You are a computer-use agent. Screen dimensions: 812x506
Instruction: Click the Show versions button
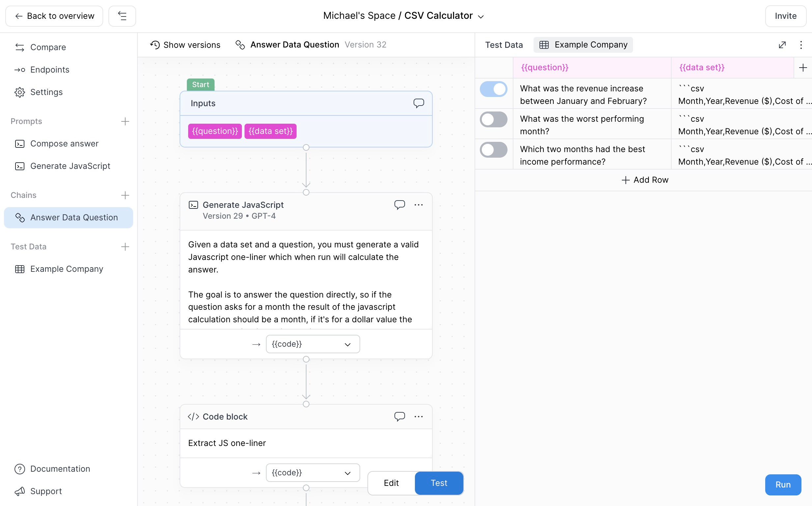[185, 45]
